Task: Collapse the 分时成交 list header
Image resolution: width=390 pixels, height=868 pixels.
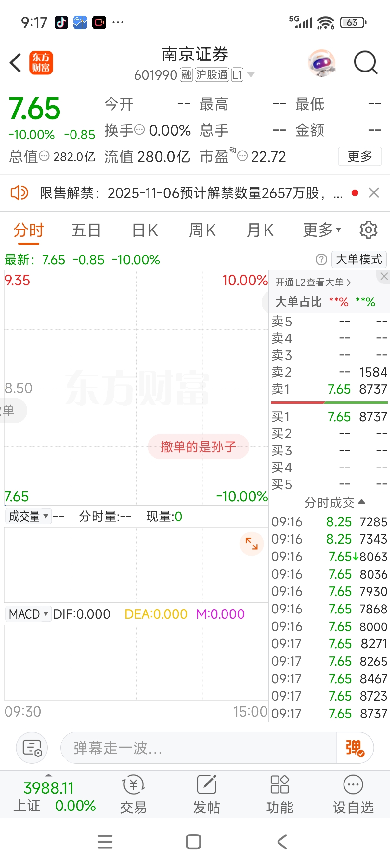Action: [335, 502]
